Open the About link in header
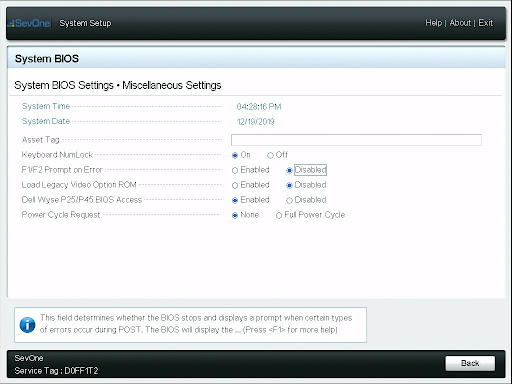 pyautogui.click(x=460, y=23)
